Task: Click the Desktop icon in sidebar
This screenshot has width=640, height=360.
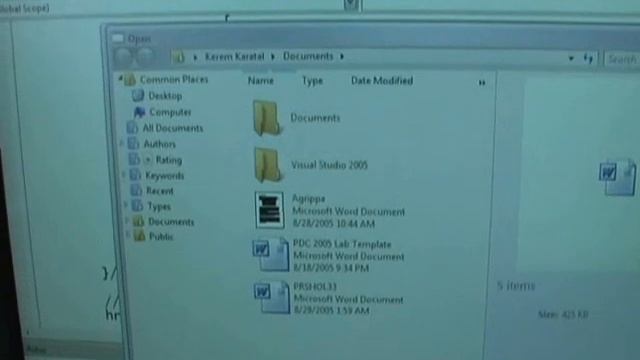Action: [x=138, y=96]
